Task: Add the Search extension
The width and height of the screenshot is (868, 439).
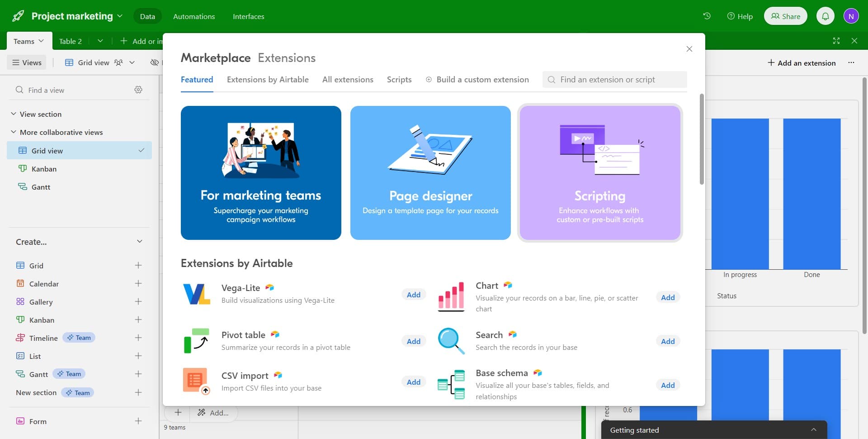Action: (667, 341)
